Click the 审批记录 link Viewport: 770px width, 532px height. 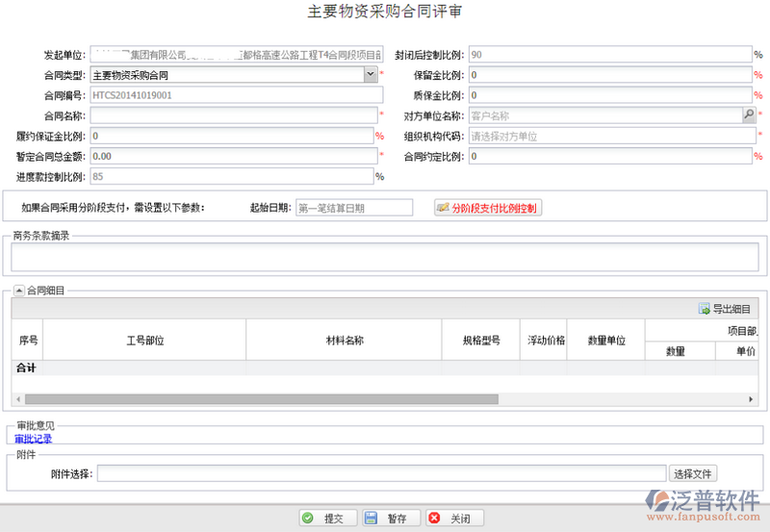(34, 439)
